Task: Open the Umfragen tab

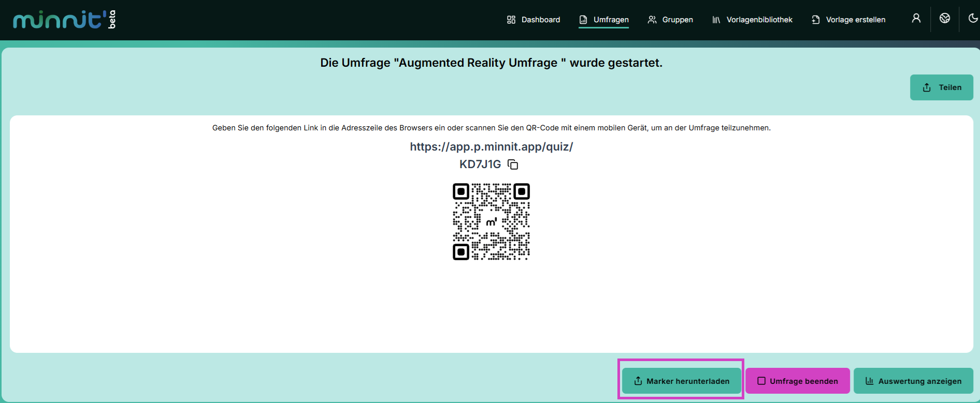Action: (604, 20)
